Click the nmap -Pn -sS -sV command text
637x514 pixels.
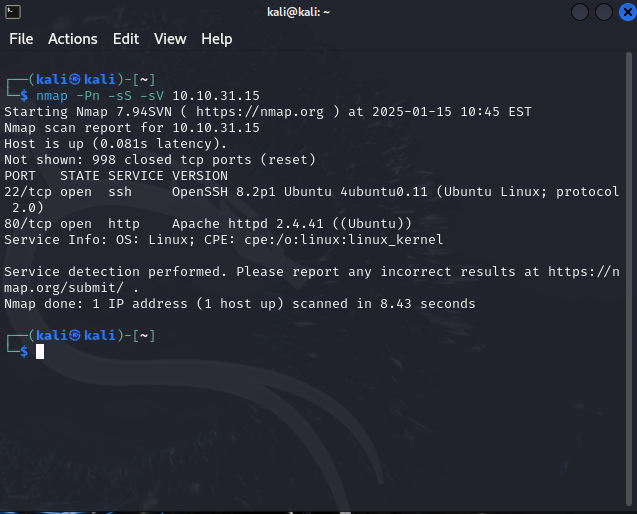click(100, 96)
